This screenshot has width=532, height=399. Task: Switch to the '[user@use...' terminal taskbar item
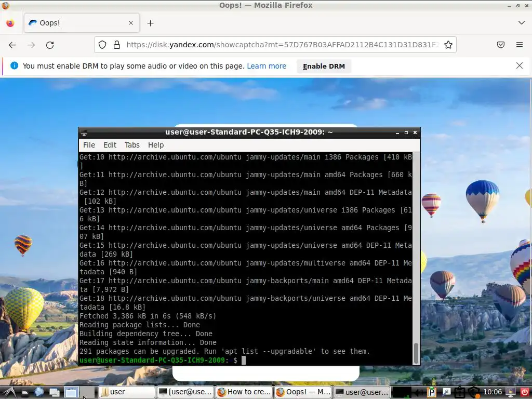185,392
